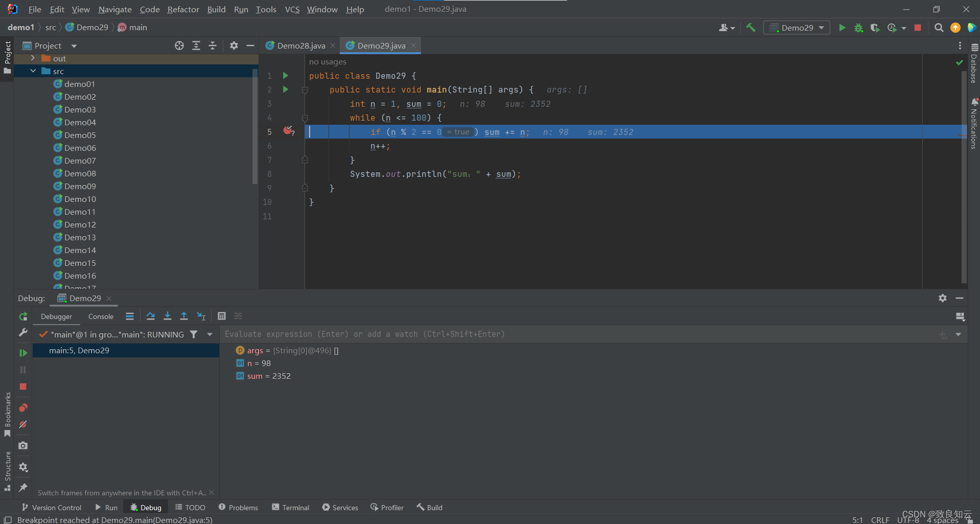Viewport: 980px width, 524px height.
Task: Click the Select Opened File target icon
Action: pos(179,45)
